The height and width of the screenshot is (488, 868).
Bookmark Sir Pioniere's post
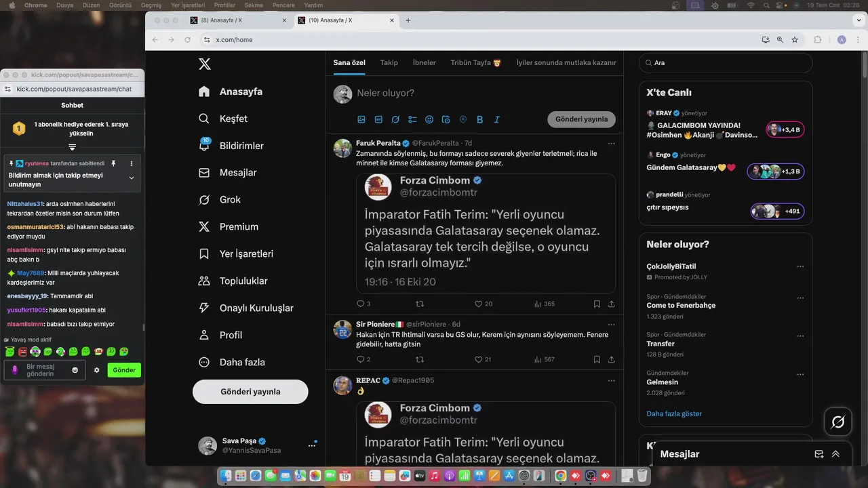click(x=597, y=359)
